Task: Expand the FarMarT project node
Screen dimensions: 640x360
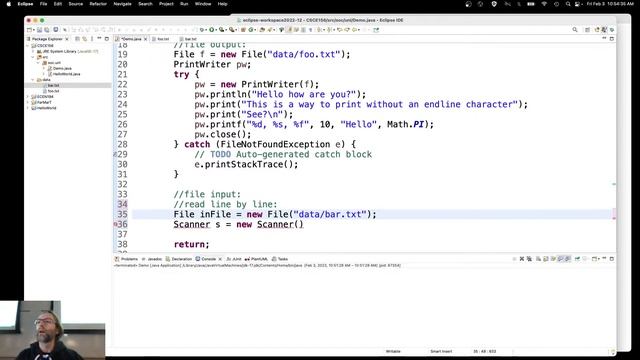Action: 28,102
